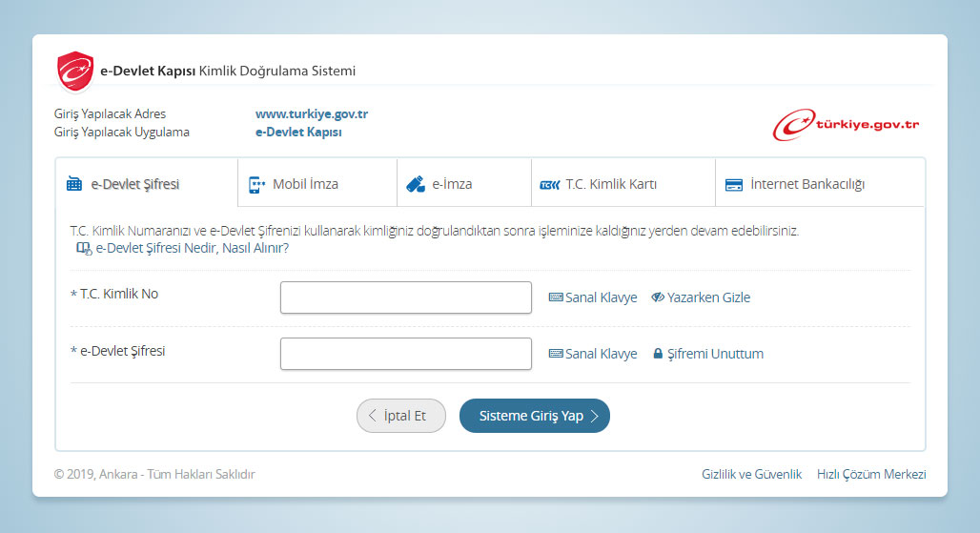This screenshot has width=980, height=533.
Task: Click the 'Giriş Yapılacak Adres' label text
Action: click(x=110, y=113)
